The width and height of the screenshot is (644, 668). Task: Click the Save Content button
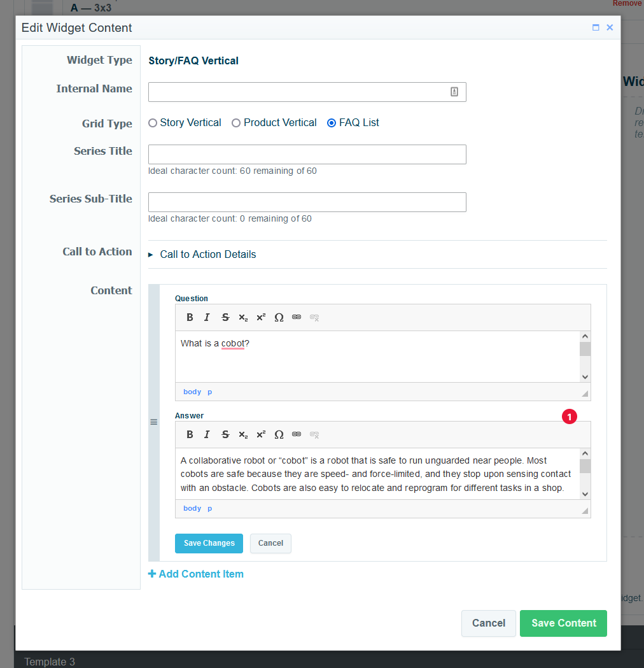tap(563, 623)
